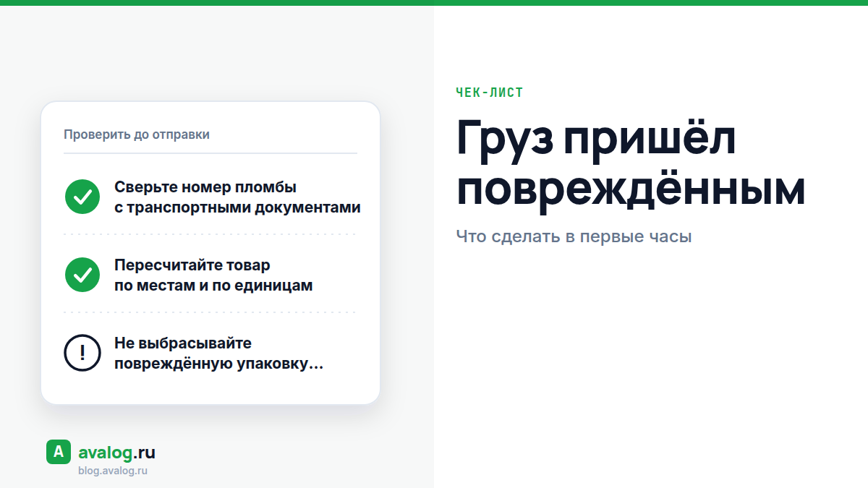Click the green A logo icon
The image size is (868, 488).
(x=59, y=452)
